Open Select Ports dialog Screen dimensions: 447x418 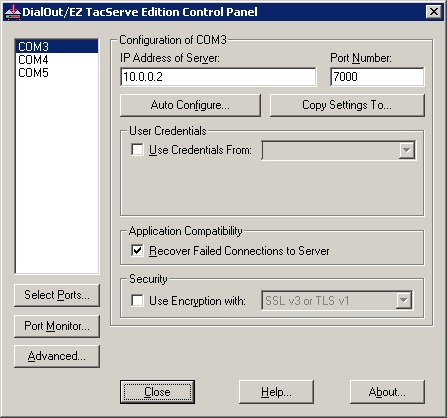click(x=57, y=295)
